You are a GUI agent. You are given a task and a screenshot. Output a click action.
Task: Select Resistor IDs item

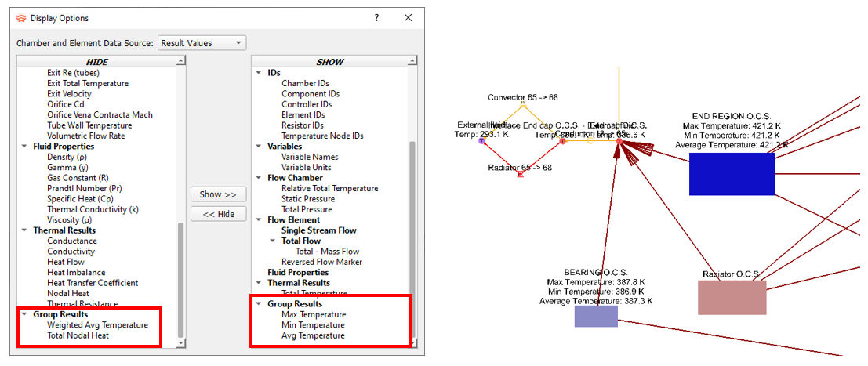point(303,125)
